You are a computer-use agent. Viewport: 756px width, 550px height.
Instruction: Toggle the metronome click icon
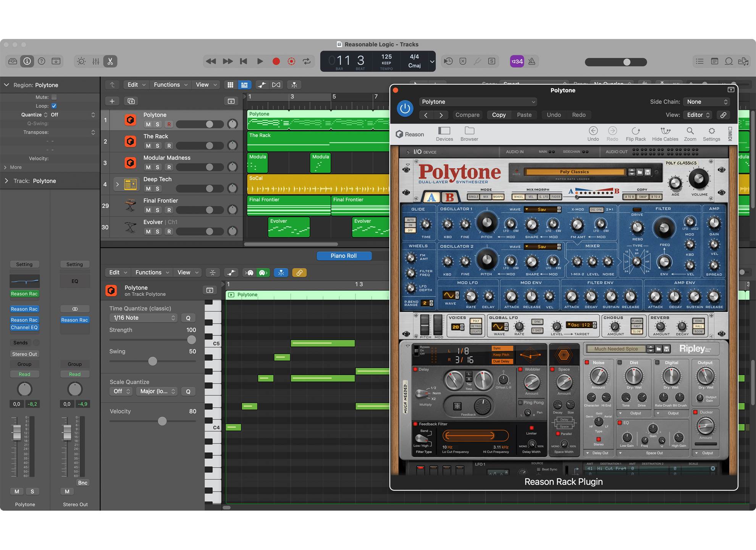point(531,61)
